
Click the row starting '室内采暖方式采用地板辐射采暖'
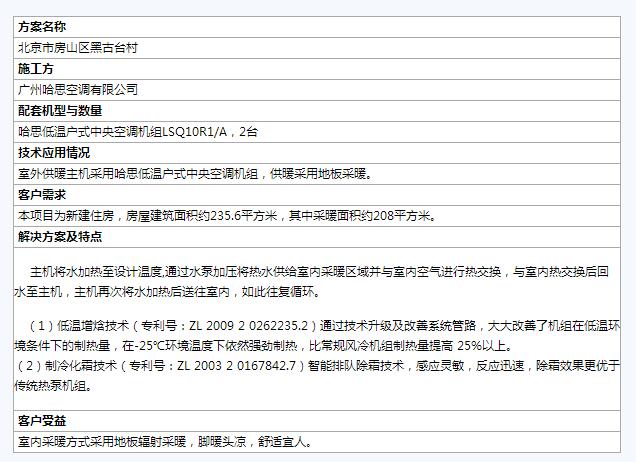pyautogui.click(x=317, y=442)
